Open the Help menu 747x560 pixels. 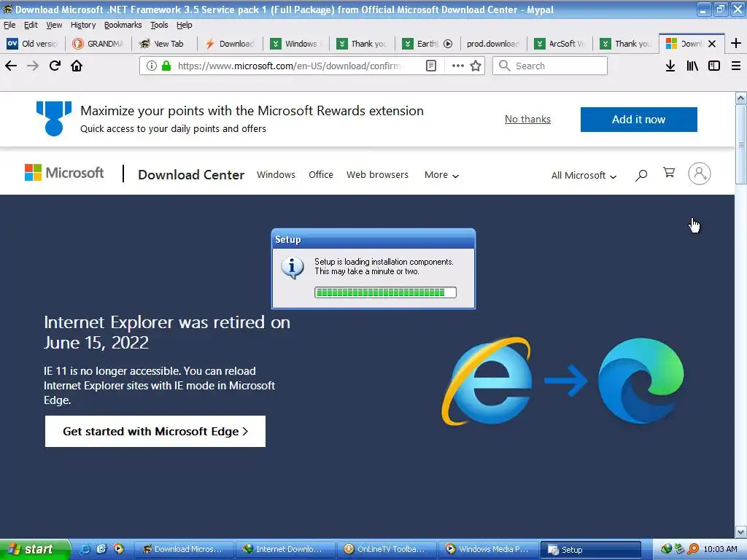click(x=184, y=25)
